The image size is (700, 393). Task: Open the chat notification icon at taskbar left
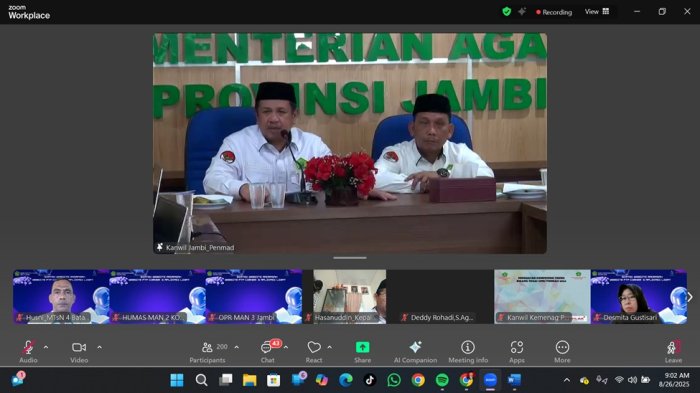point(18,379)
